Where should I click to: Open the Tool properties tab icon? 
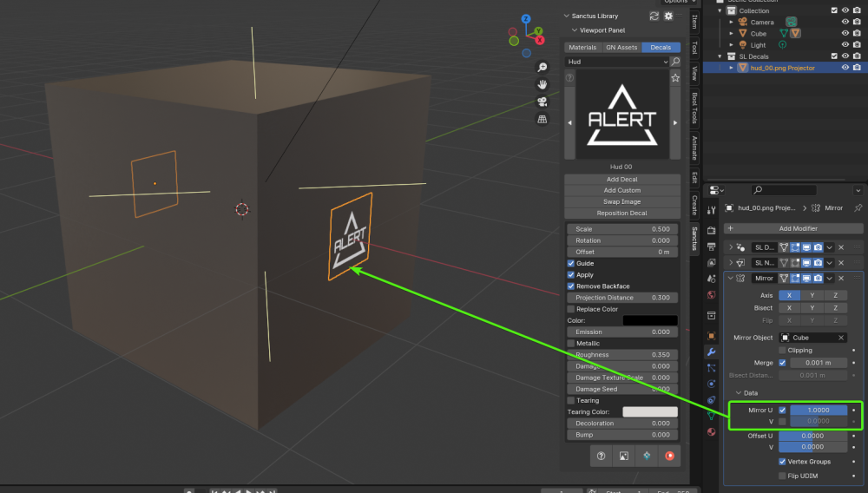pos(712,210)
